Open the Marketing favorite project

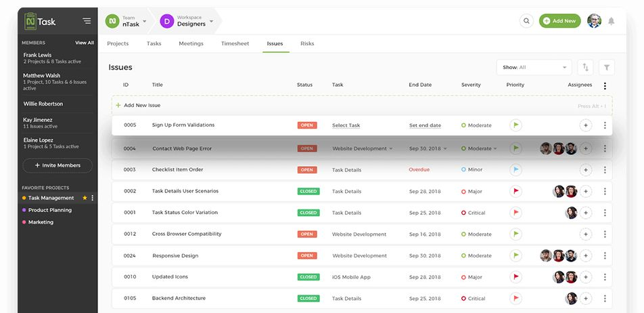coord(41,222)
